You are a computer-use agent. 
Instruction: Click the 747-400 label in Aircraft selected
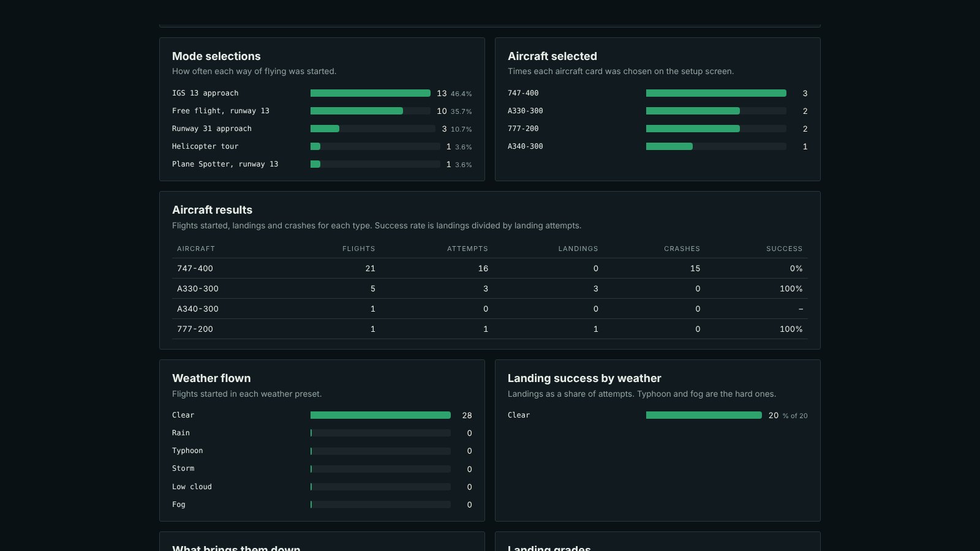coord(523,93)
